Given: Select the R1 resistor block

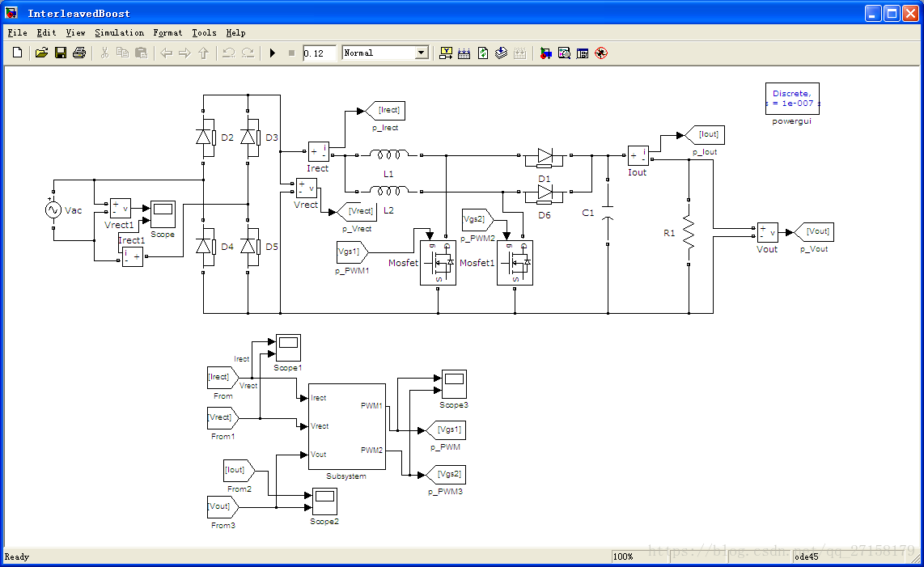Looking at the screenshot, I should click(x=689, y=233).
